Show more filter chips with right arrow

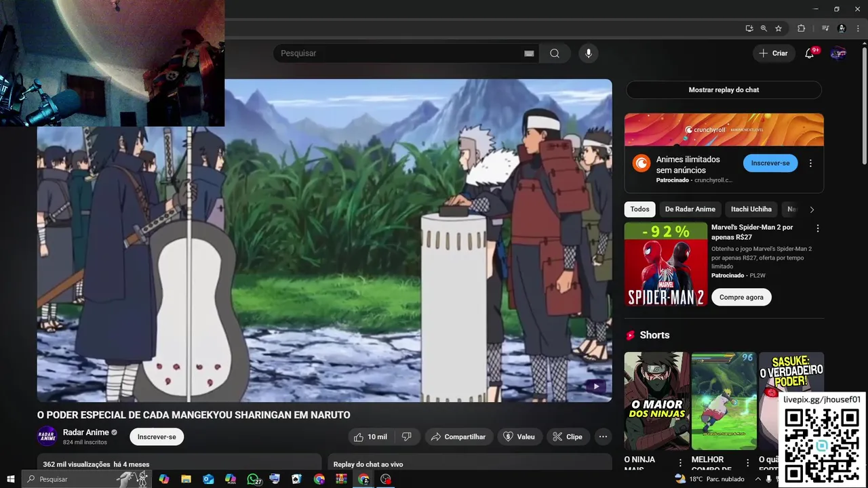[812, 209]
